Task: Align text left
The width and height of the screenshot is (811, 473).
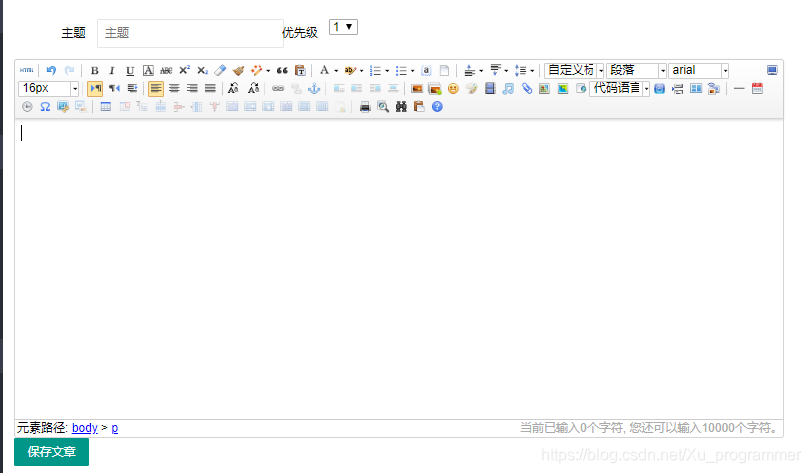Action: tap(156, 88)
